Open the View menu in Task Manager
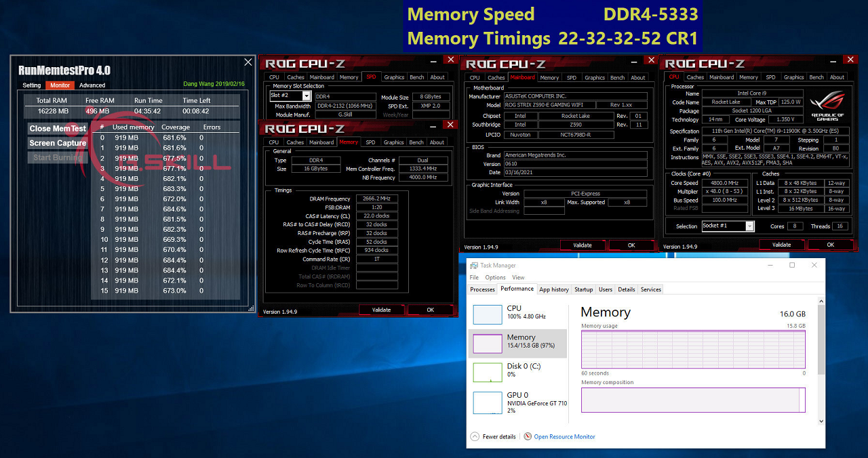Screen dimensions: 868x458 point(518,278)
